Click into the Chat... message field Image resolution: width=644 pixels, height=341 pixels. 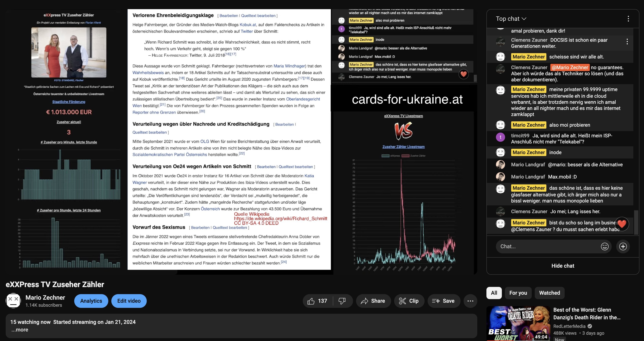[x=548, y=247]
